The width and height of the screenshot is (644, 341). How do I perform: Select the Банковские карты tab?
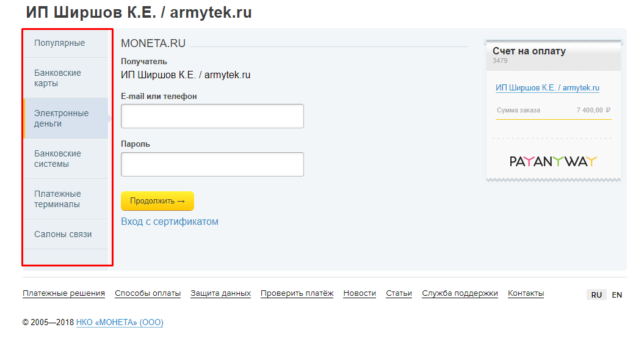pyautogui.click(x=66, y=78)
